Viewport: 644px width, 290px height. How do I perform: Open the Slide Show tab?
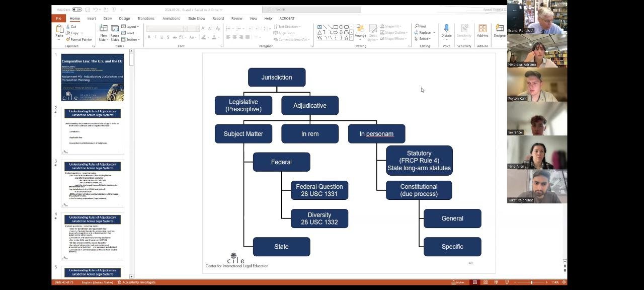coord(197,19)
